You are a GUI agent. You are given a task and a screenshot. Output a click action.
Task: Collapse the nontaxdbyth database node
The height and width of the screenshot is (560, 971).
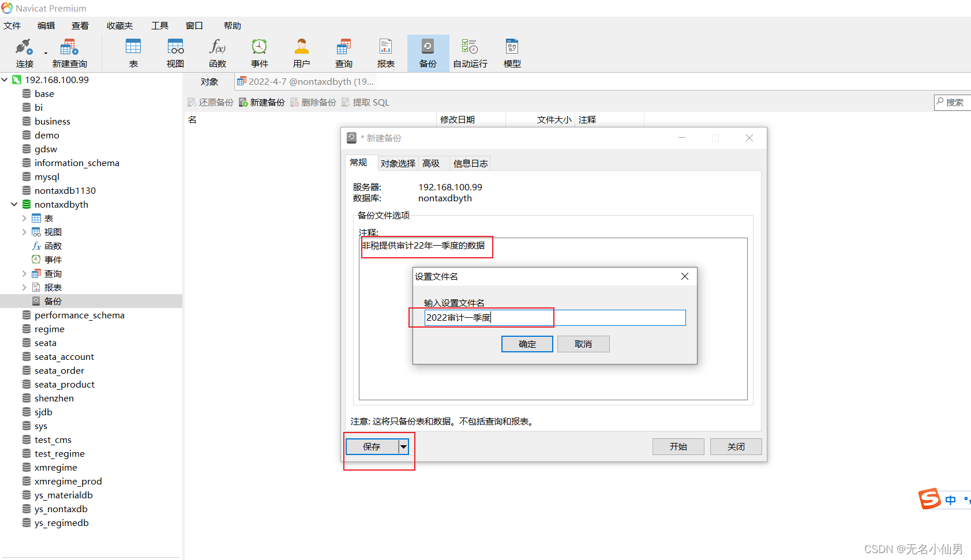(14, 204)
